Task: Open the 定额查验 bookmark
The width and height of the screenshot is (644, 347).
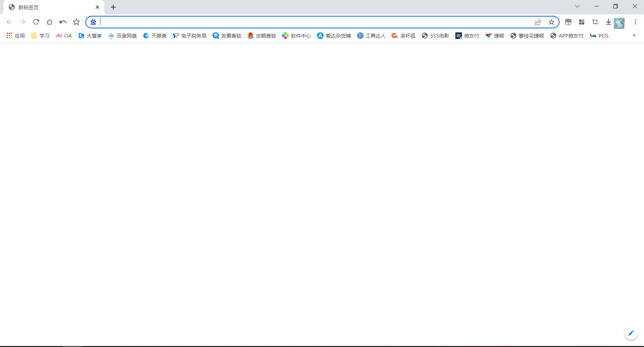Action: point(262,36)
